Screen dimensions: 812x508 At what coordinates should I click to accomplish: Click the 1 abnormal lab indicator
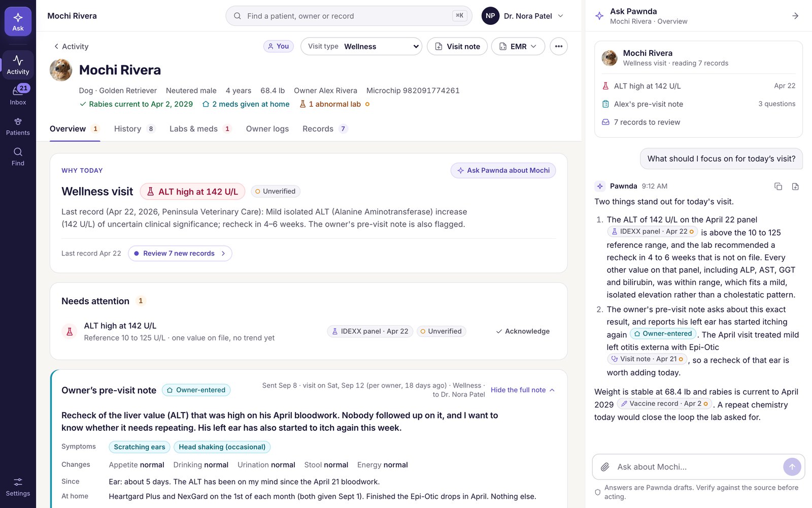click(334, 104)
